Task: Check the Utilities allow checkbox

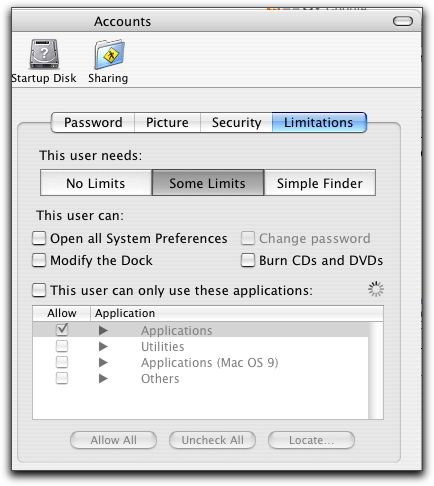Action: (62, 346)
